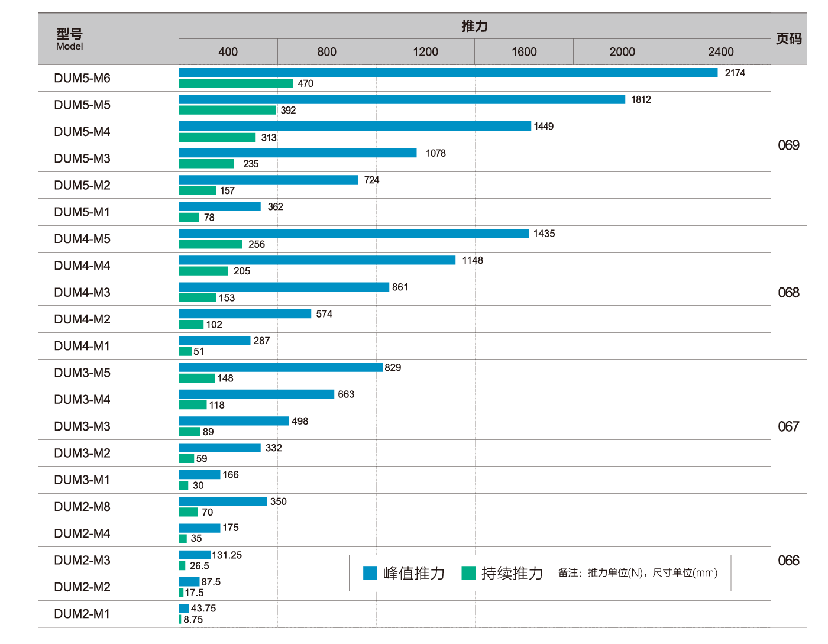Click the 持续推力 legend label

(512, 573)
